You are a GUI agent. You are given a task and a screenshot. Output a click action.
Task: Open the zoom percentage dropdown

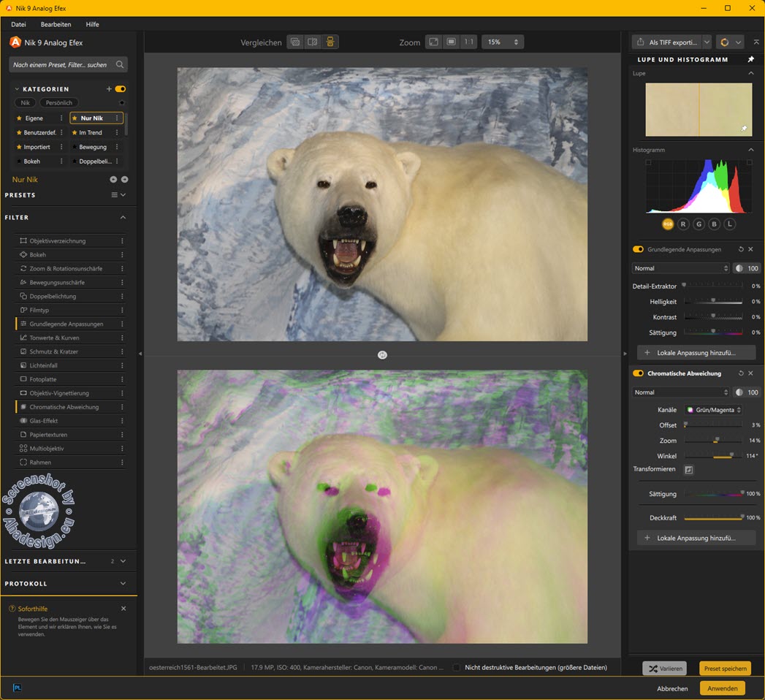pyautogui.click(x=502, y=42)
